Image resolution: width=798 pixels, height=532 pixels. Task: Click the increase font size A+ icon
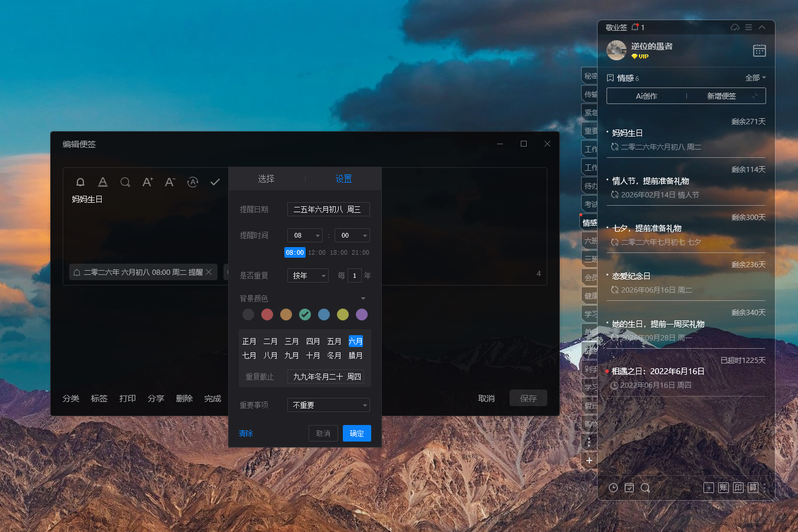tap(148, 182)
